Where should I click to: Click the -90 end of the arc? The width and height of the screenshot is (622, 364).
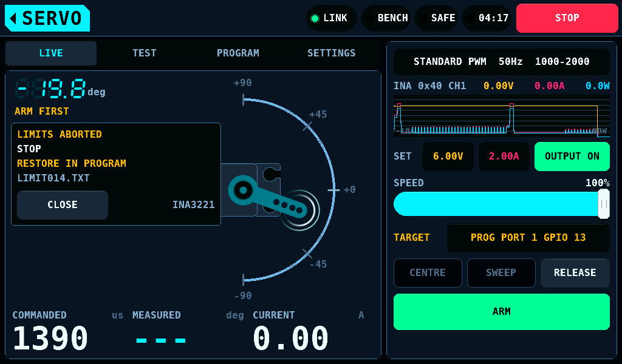[x=244, y=280]
